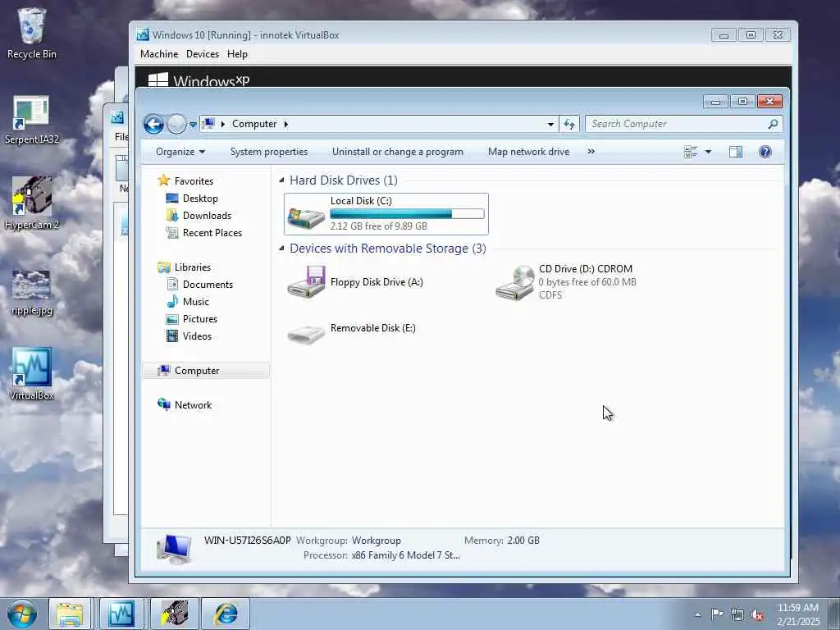Open Serpent IA32 desktop shortcut
The image size is (840, 630).
coord(32,120)
